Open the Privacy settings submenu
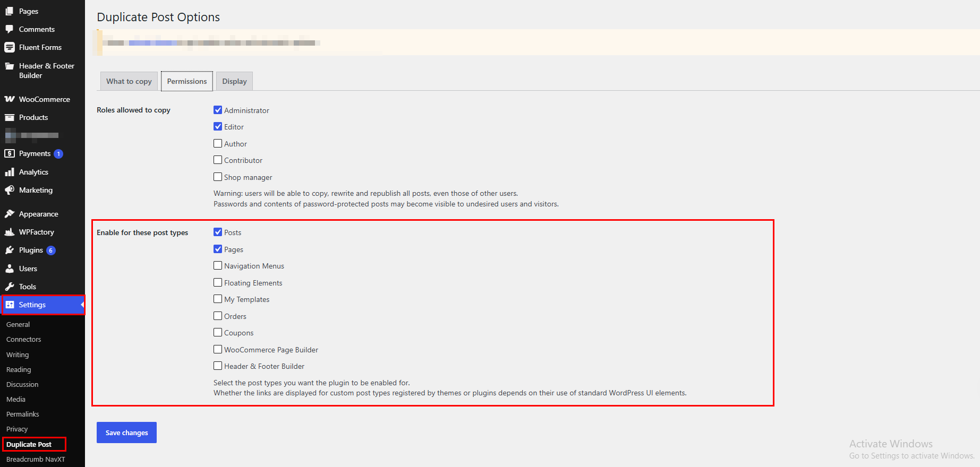Image resolution: width=980 pixels, height=467 pixels. coord(17,429)
